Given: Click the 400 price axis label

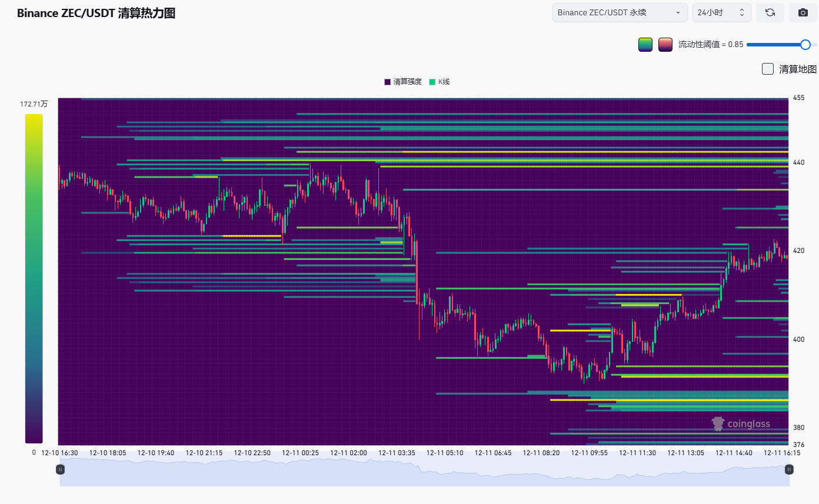Looking at the screenshot, I should coord(799,339).
